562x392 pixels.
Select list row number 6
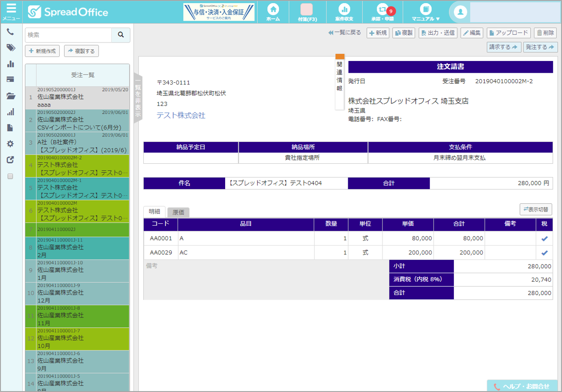[77, 211]
